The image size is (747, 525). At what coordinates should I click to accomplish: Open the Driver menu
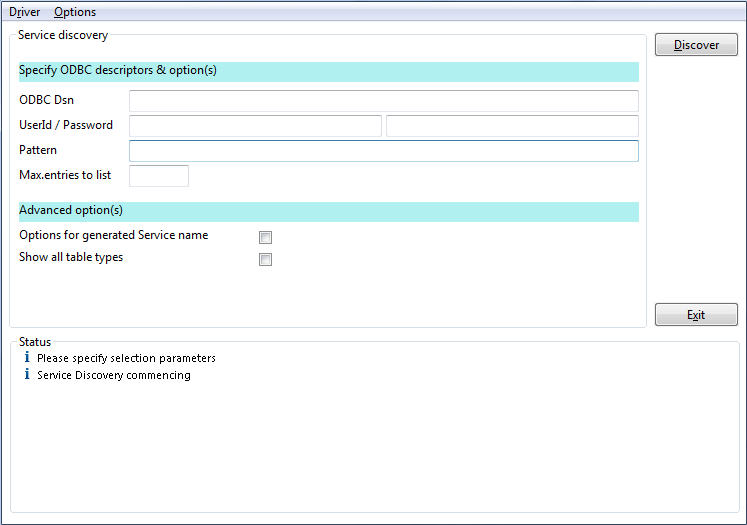point(24,12)
